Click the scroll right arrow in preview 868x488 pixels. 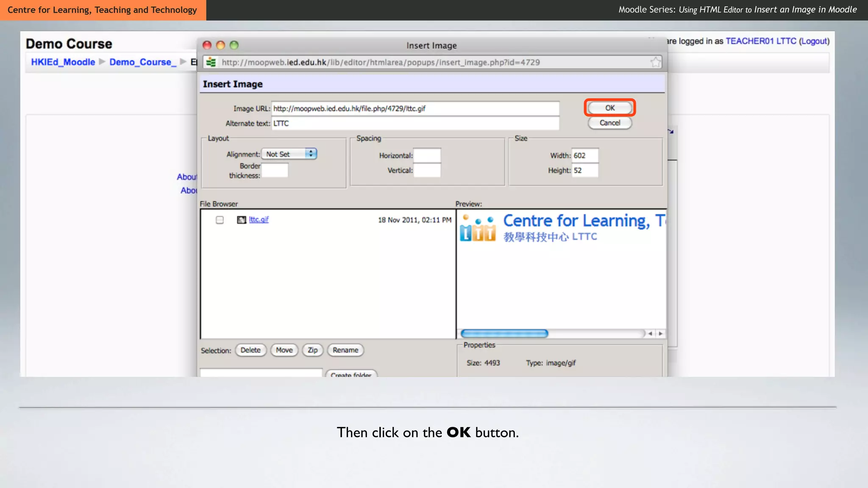tap(660, 334)
